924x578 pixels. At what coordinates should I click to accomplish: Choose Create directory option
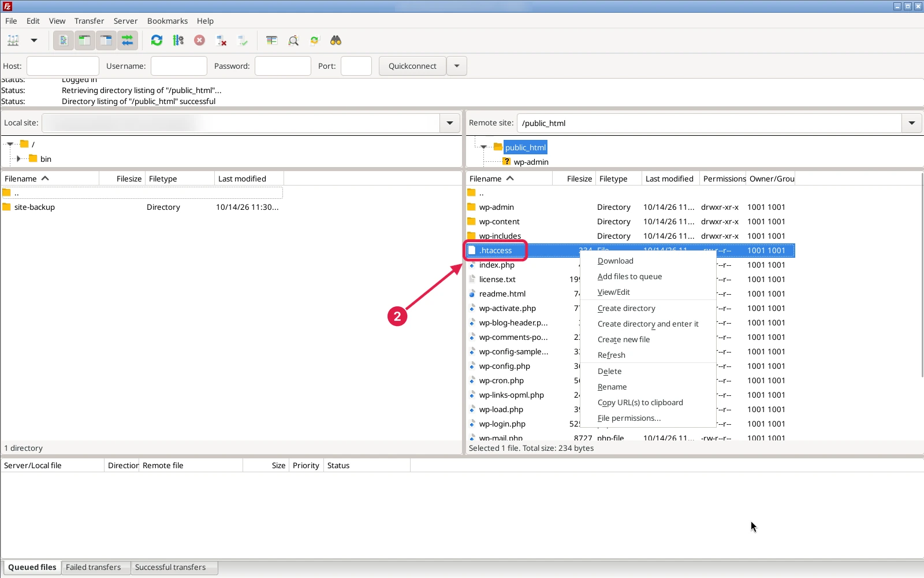coord(648,308)
